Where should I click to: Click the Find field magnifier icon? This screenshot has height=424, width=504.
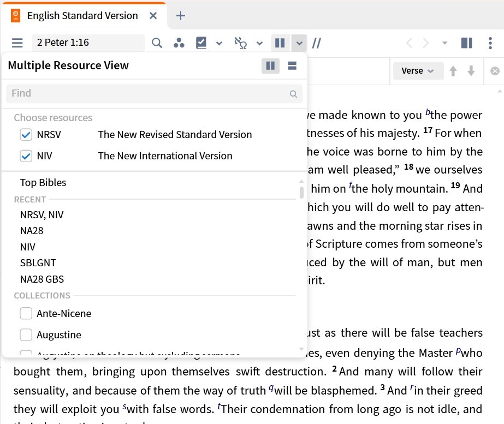tap(293, 94)
